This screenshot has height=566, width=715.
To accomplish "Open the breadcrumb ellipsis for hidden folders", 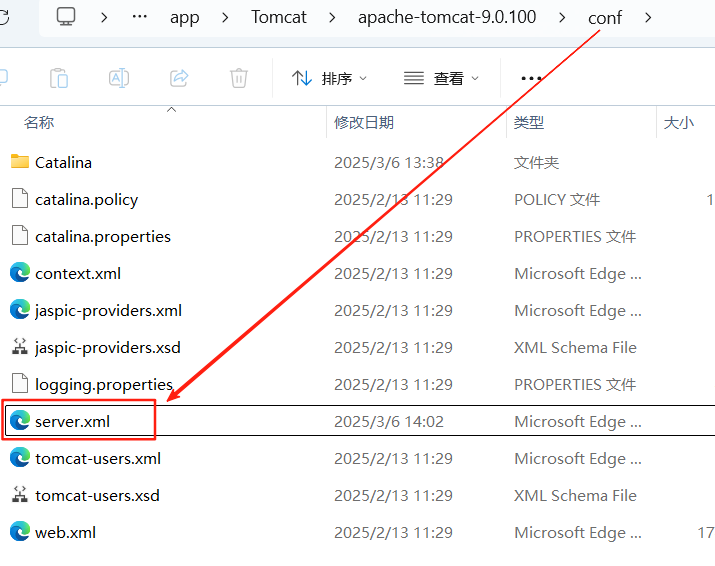I will [x=139, y=17].
